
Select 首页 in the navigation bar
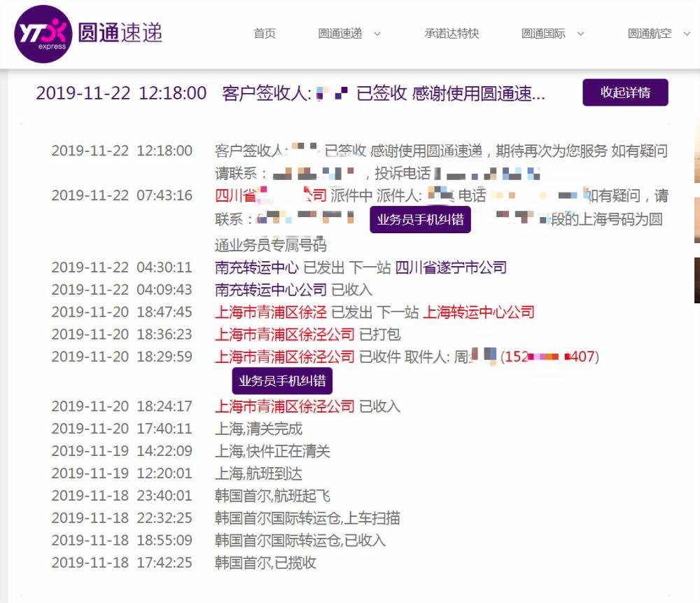coord(264,33)
